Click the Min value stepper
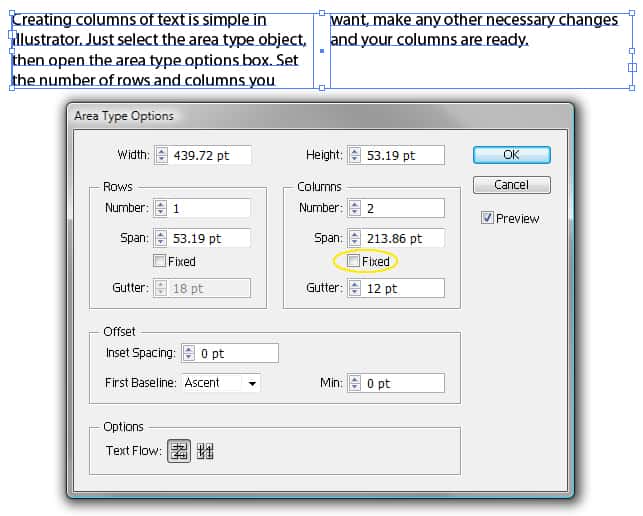643x516 pixels. (x=355, y=384)
